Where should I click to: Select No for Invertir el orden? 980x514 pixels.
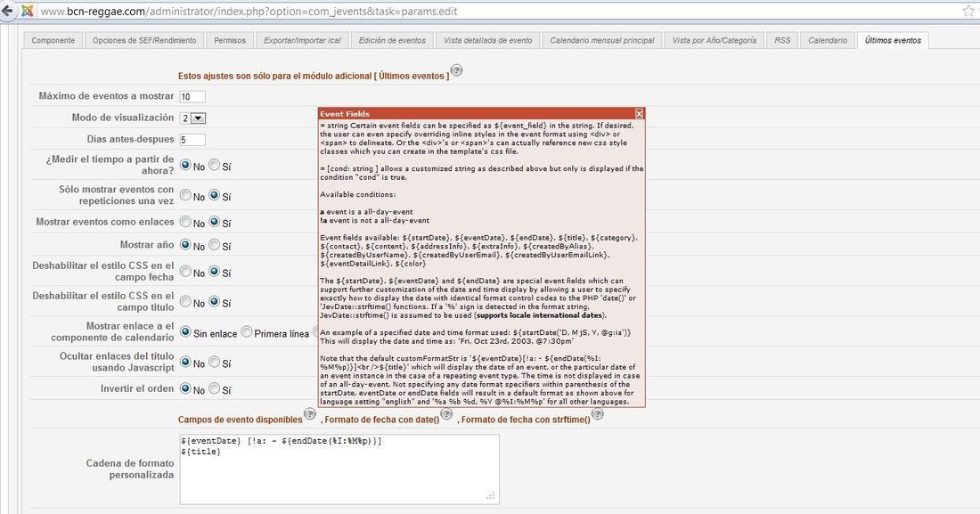coord(185,388)
